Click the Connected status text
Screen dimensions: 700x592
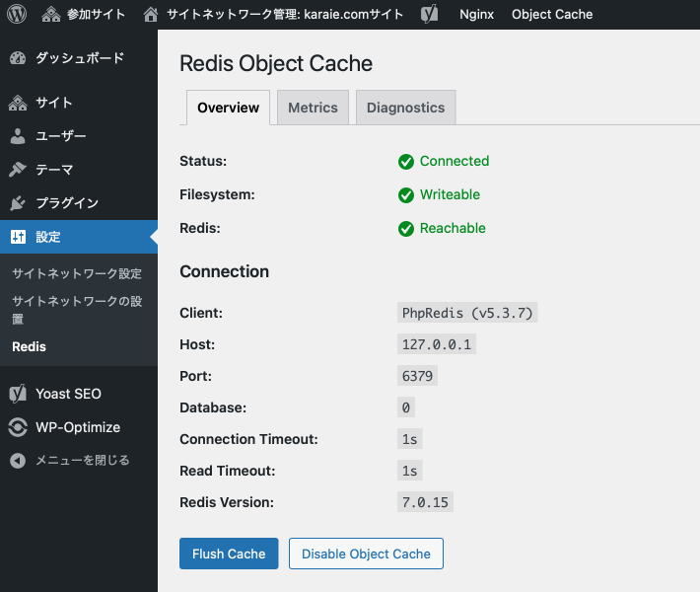[455, 161]
